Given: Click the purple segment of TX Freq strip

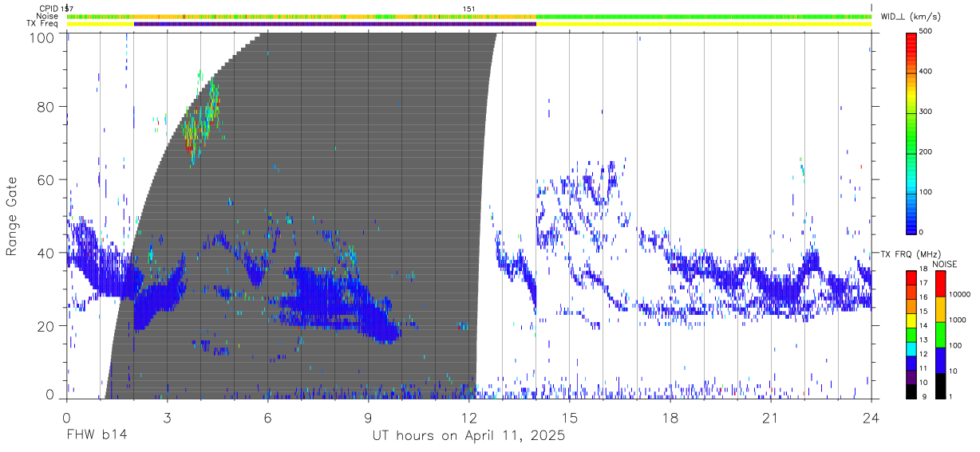Looking at the screenshot, I should coord(335,24).
